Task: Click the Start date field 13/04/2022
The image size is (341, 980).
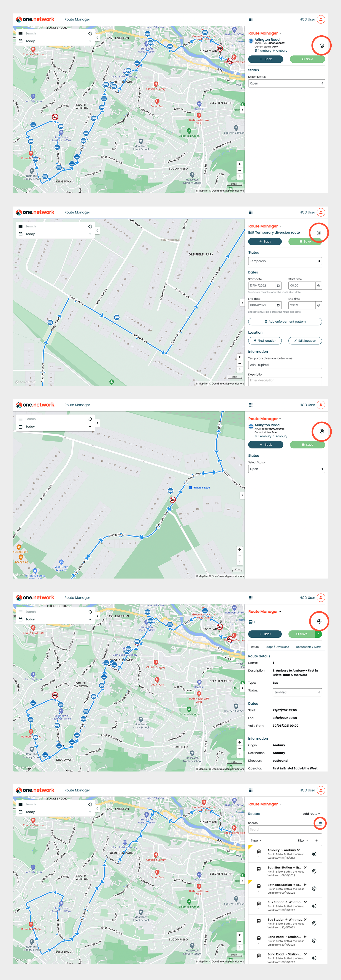Action: coord(262,286)
